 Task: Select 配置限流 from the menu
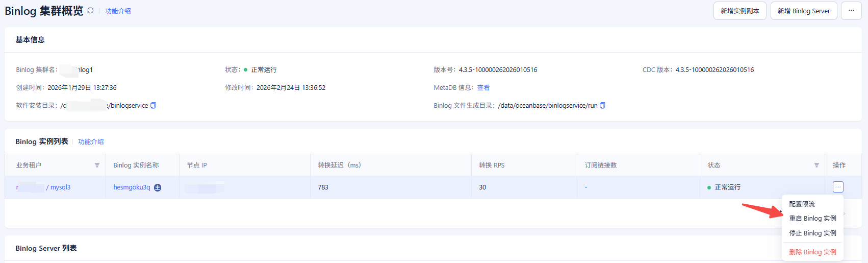click(x=802, y=204)
